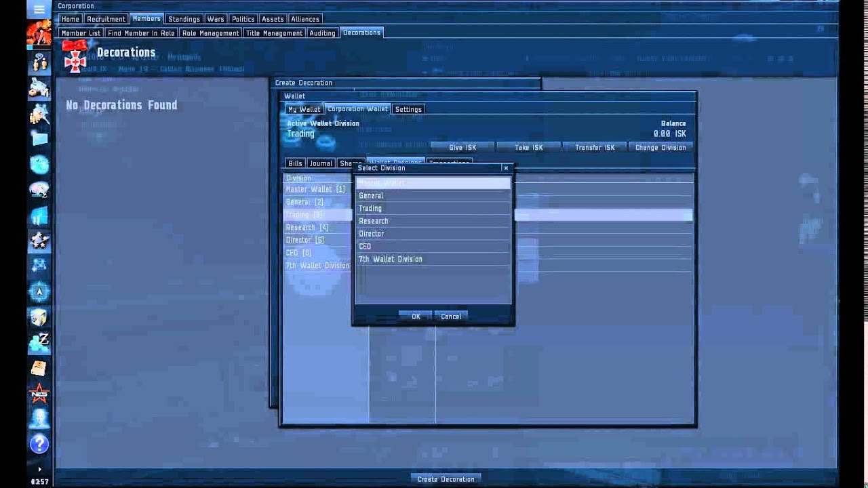
Task: Open the Journal tab in Wallet
Action: click(321, 163)
